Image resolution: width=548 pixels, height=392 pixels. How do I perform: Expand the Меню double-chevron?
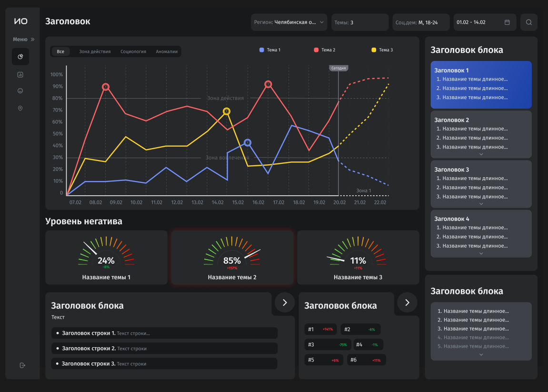(x=32, y=40)
